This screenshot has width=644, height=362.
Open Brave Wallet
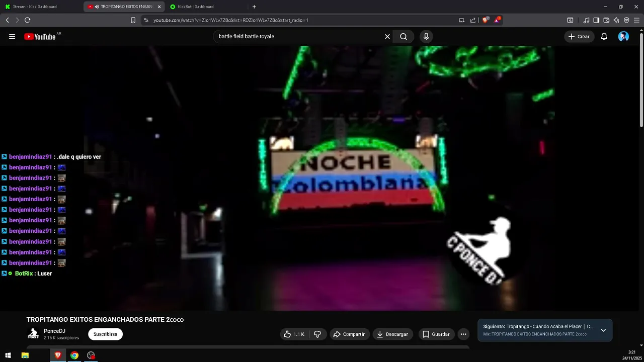(606, 20)
